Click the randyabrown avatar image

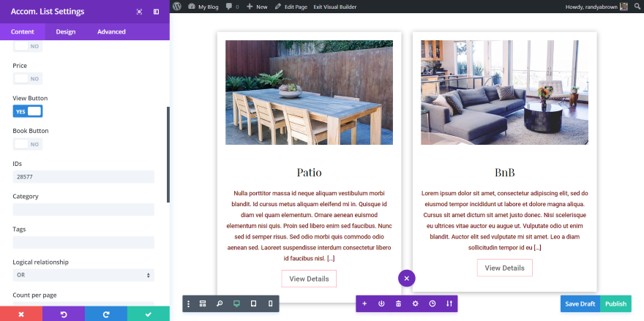point(624,7)
